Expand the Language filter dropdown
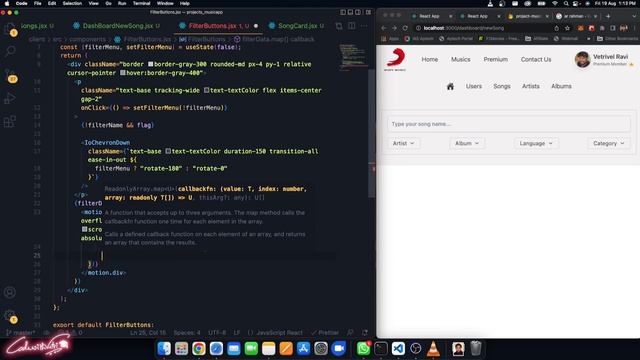This screenshot has width=640, height=360. [x=536, y=143]
